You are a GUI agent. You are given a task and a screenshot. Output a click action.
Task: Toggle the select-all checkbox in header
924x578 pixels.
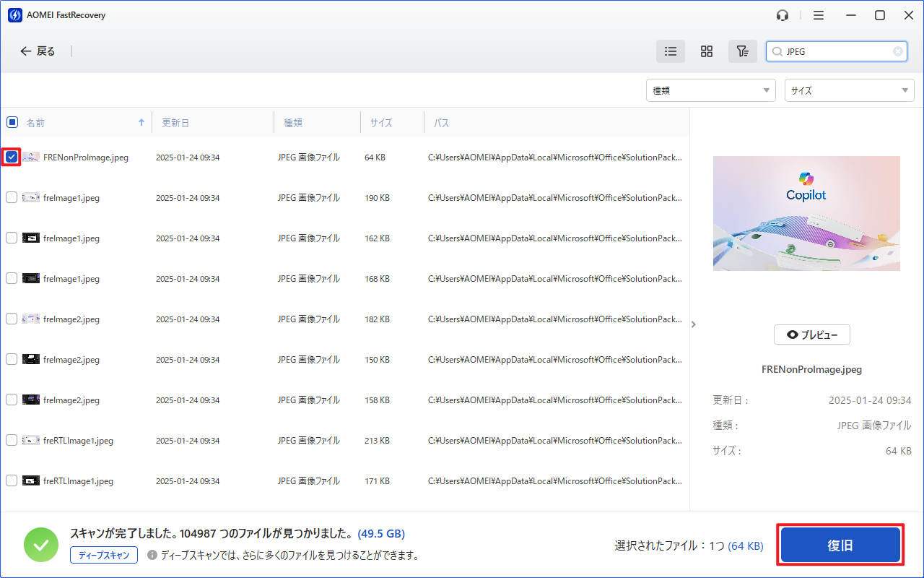click(x=12, y=123)
